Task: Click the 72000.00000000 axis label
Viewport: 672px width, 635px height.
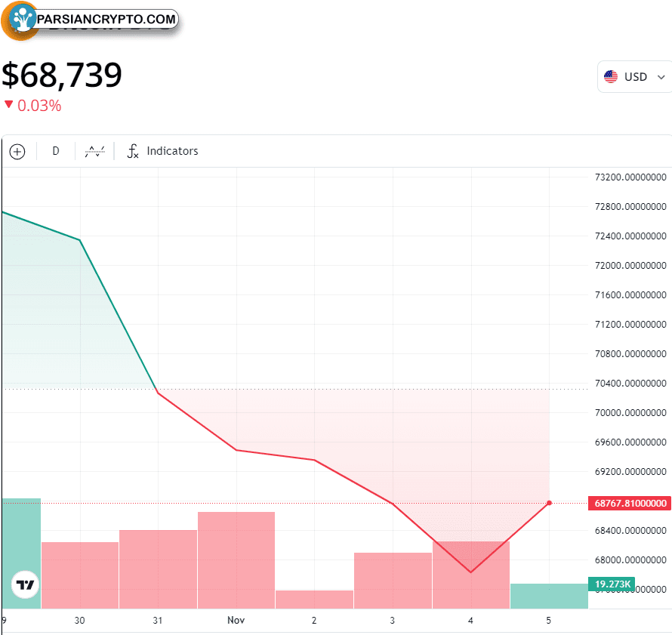Action: pyautogui.click(x=630, y=266)
